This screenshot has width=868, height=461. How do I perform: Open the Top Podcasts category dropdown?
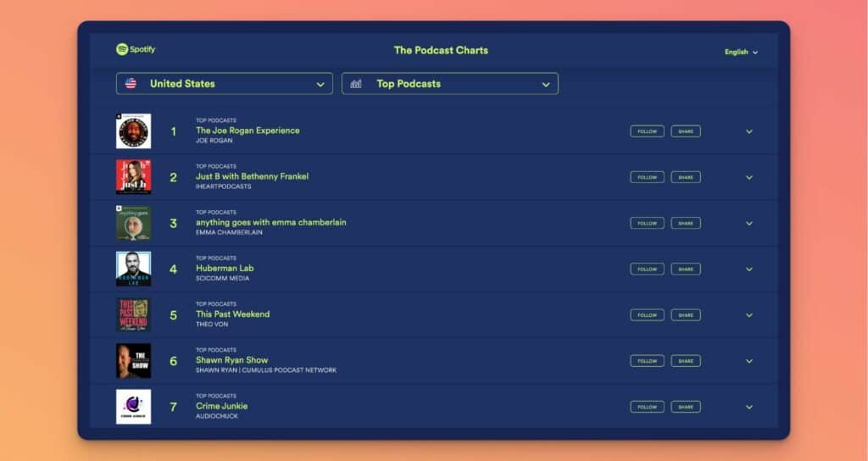[x=449, y=84]
